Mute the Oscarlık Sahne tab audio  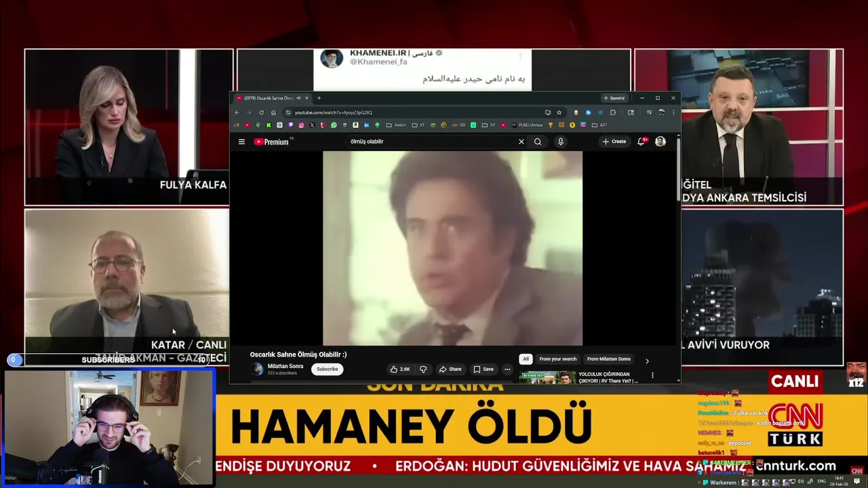[x=298, y=98]
